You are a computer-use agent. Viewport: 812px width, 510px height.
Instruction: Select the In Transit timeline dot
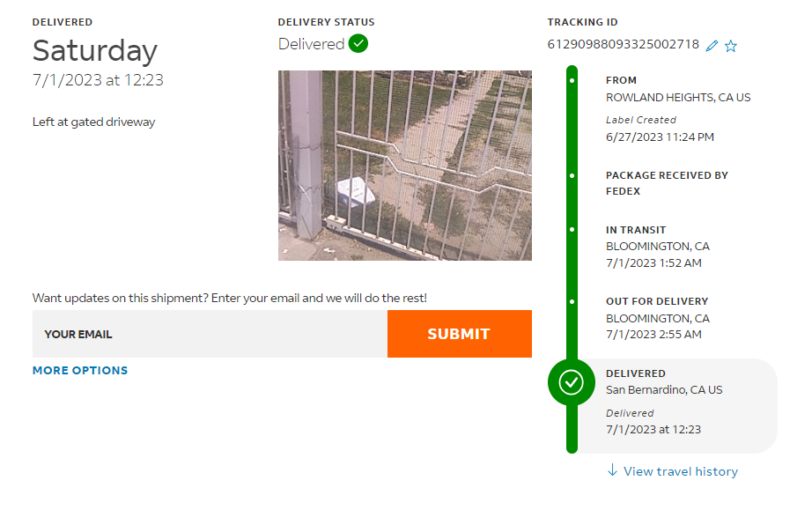tap(572, 230)
